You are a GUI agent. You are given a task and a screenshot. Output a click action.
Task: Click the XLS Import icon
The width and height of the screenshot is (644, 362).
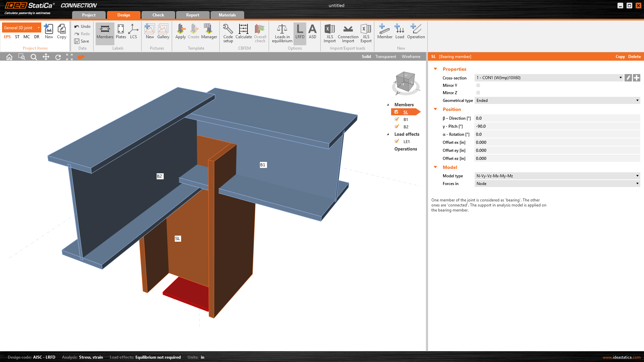(329, 30)
